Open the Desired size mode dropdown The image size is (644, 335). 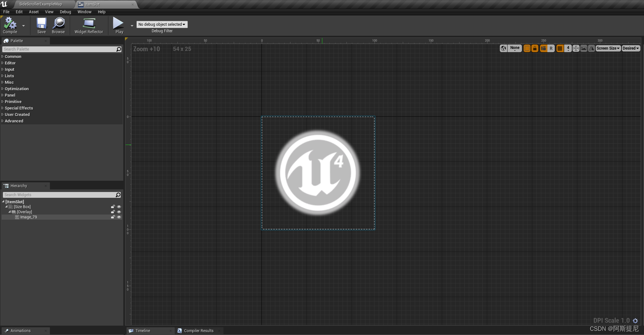click(x=631, y=48)
